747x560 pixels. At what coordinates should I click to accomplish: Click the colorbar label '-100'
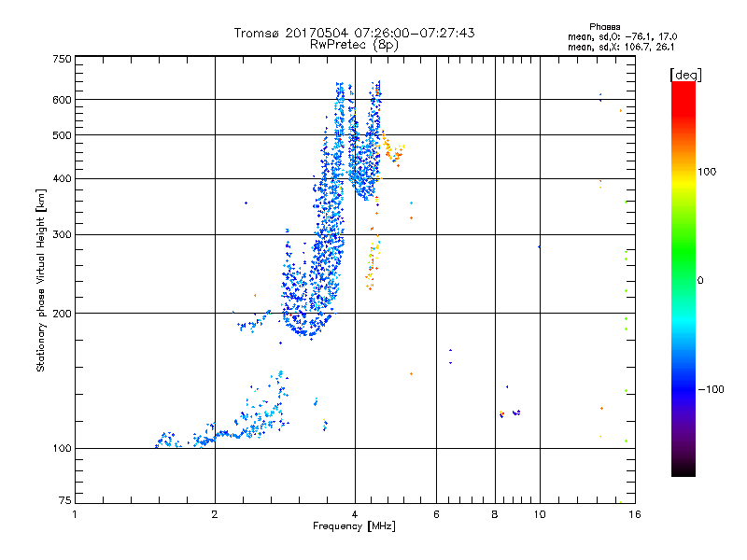point(711,389)
